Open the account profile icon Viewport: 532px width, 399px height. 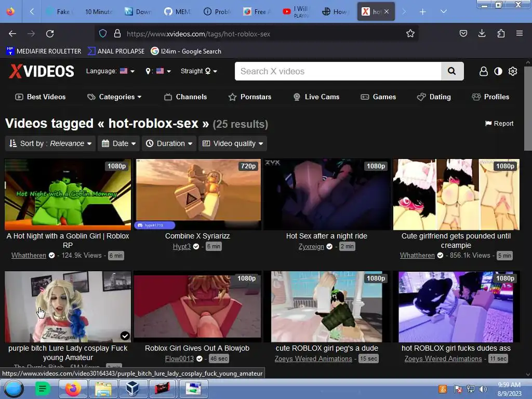(484, 71)
